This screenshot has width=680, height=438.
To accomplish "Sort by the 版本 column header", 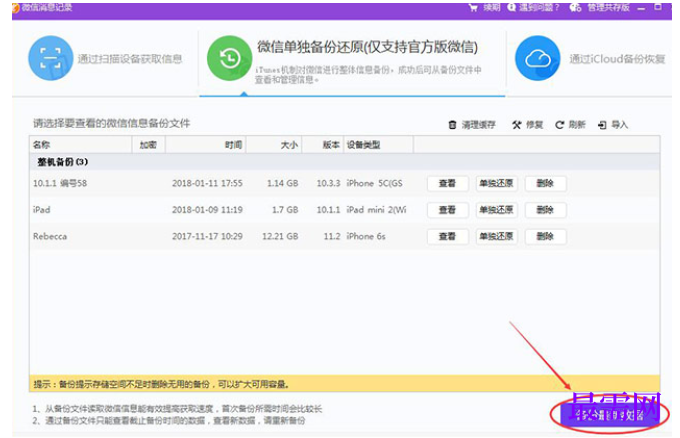I will (323, 145).
